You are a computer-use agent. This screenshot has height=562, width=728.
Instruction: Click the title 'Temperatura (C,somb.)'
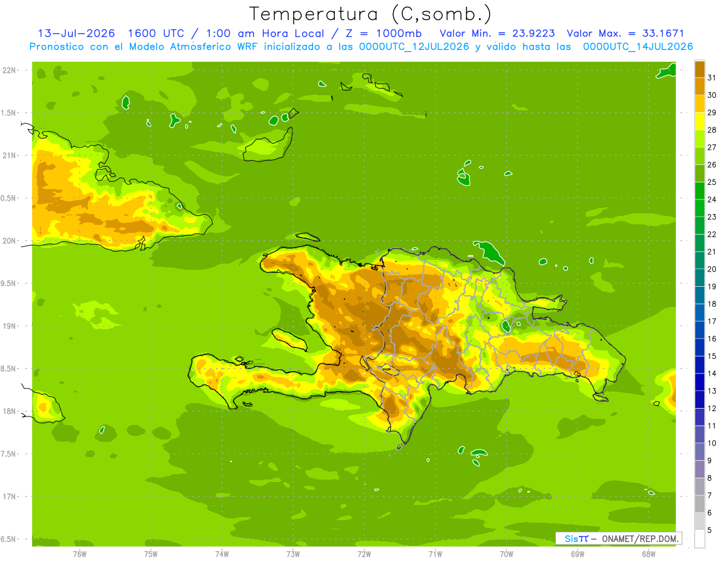[x=371, y=14]
